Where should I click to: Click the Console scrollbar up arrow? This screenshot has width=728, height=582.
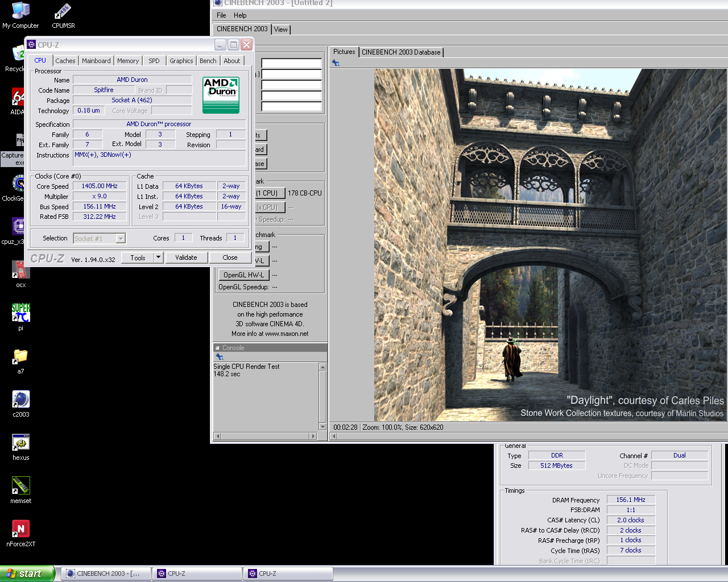322,367
